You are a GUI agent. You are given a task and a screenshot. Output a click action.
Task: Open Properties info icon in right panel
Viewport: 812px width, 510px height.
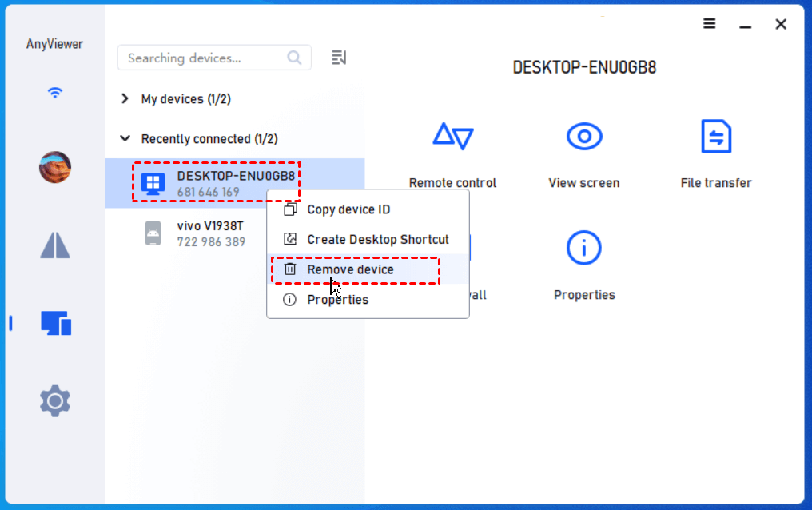(584, 248)
